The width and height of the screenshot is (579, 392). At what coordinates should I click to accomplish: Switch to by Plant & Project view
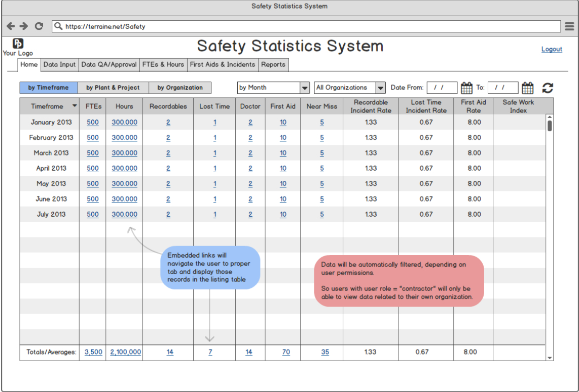(x=113, y=88)
